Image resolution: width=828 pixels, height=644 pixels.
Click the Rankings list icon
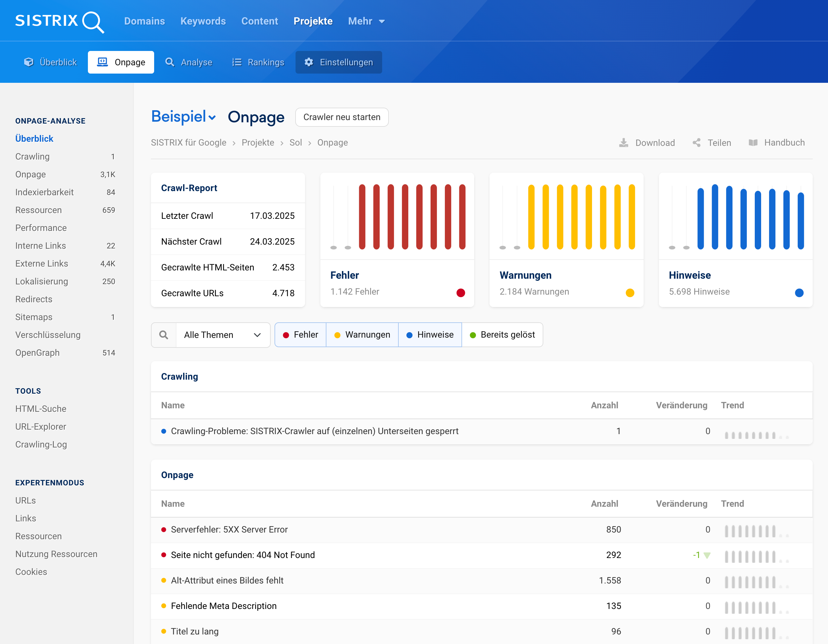pos(237,62)
